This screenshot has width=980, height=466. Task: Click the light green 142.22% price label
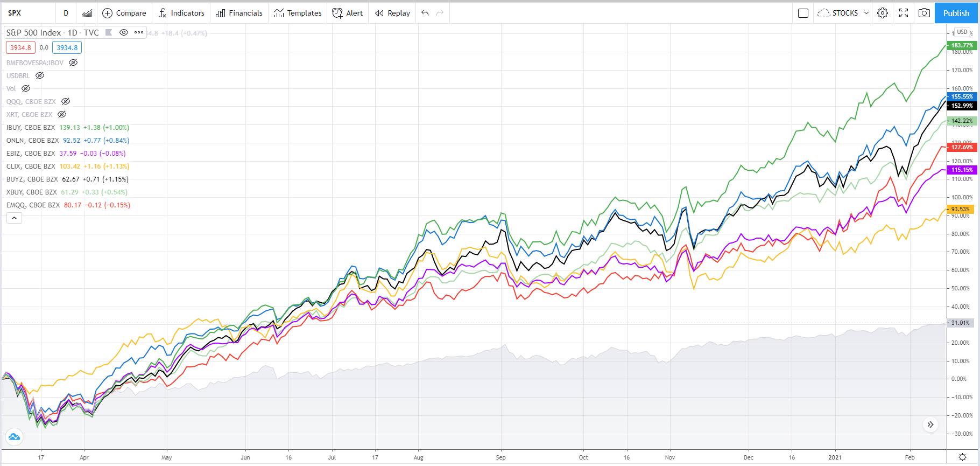coord(962,121)
